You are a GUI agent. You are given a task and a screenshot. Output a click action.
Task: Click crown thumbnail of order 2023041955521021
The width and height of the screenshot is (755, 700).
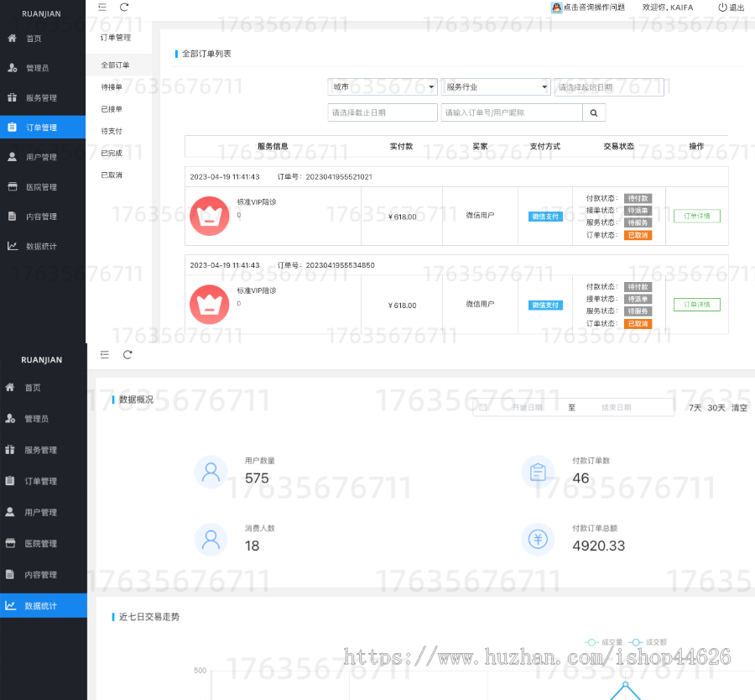(210, 216)
